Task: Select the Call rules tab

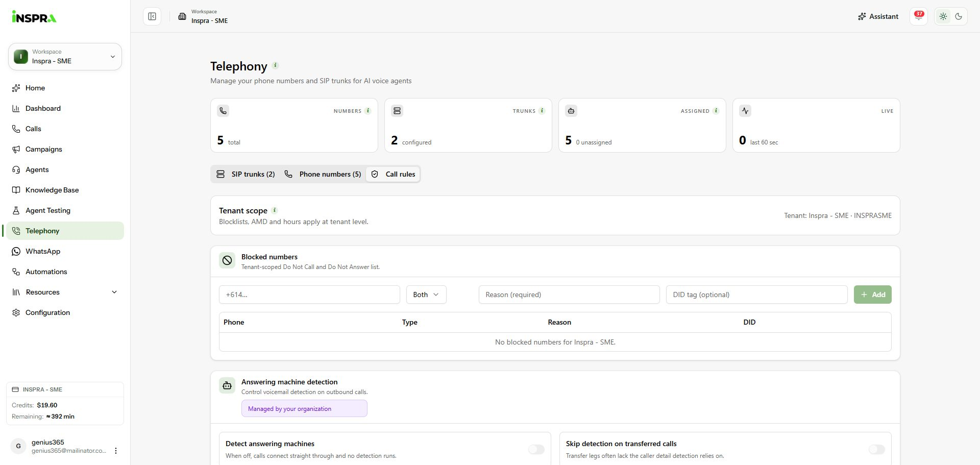Action: coord(393,174)
